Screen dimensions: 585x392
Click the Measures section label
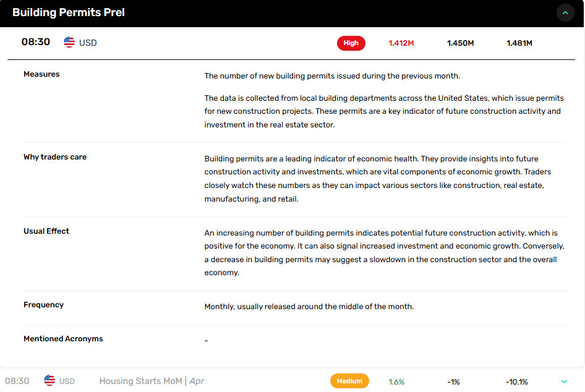(x=41, y=74)
